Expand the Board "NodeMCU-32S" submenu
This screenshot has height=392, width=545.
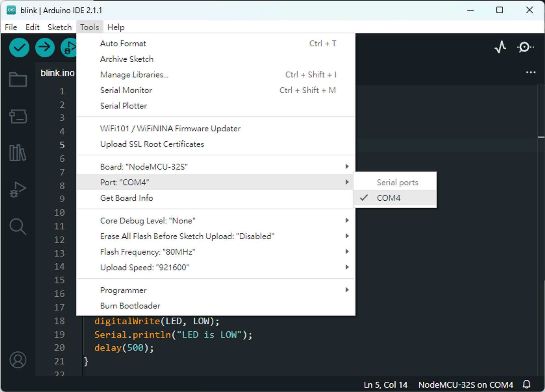(216, 167)
